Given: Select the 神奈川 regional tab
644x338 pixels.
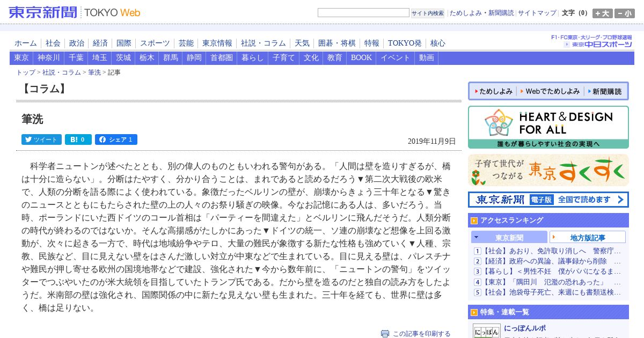Looking at the screenshot, I should (x=49, y=58).
